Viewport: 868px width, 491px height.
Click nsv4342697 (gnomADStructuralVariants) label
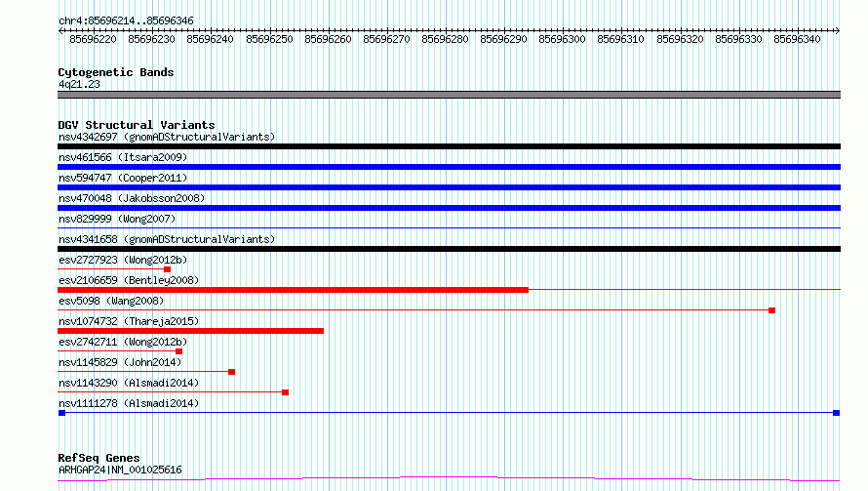(x=167, y=137)
